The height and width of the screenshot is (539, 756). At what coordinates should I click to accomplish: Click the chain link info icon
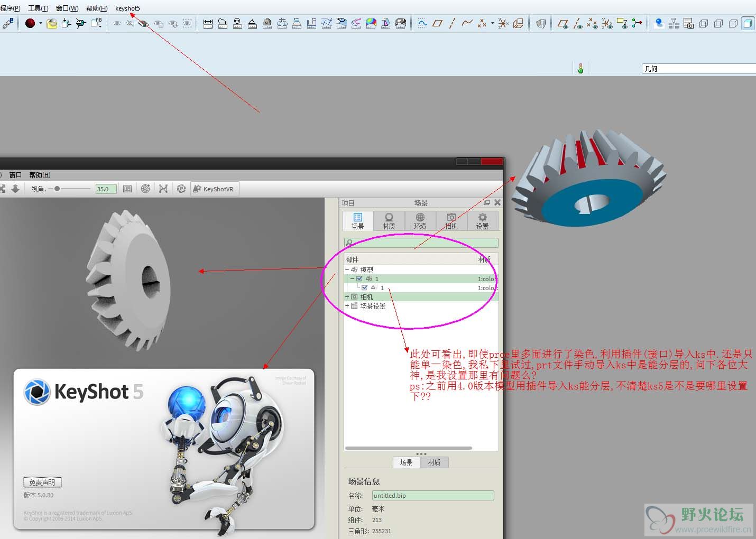(x=8, y=23)
